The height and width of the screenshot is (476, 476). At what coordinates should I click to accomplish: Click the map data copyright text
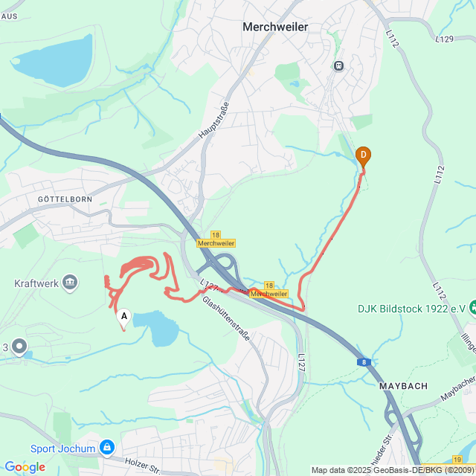(x=393, y=471)
